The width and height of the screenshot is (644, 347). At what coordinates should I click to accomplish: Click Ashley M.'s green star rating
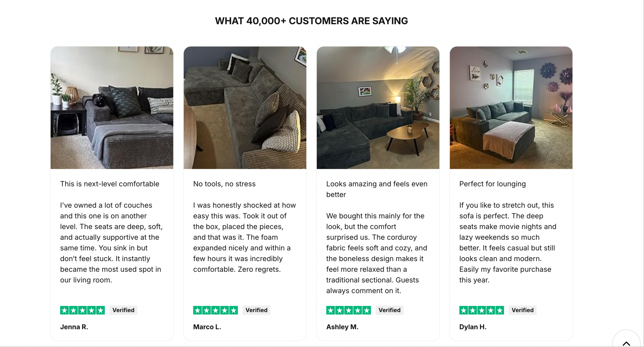point(348,310)
